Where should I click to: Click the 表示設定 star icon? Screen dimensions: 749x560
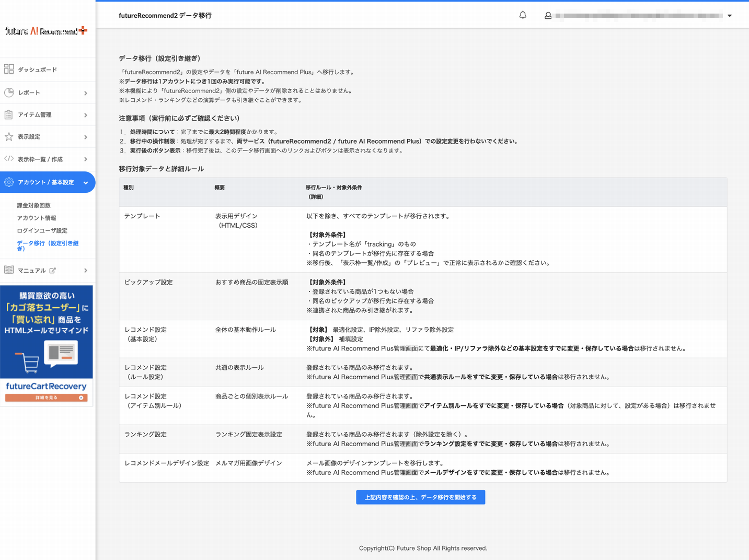(9, 136)
